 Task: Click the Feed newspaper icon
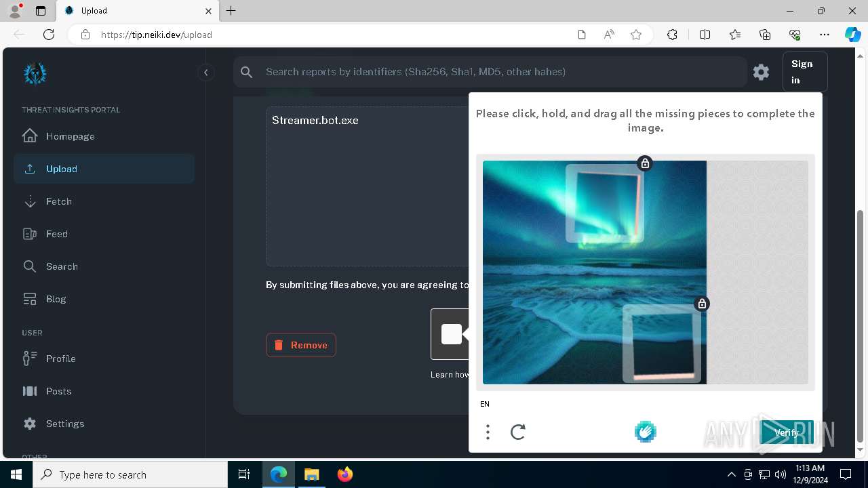[x=30, y=234]
